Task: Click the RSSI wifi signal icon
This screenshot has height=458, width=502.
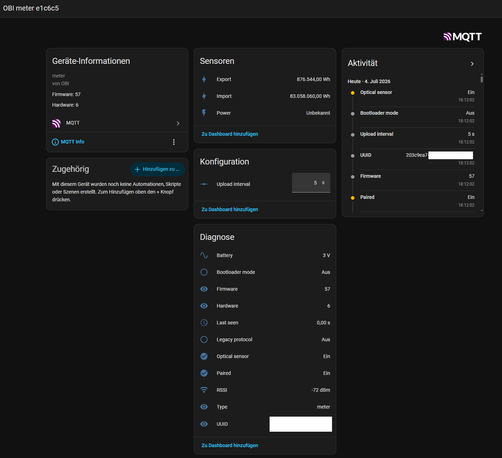Action: click(204, 390)
